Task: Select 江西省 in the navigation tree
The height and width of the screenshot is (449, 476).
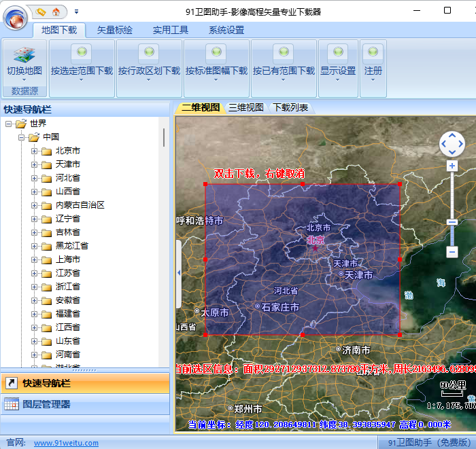Action: pyautogui.click(x=68, y=327)
